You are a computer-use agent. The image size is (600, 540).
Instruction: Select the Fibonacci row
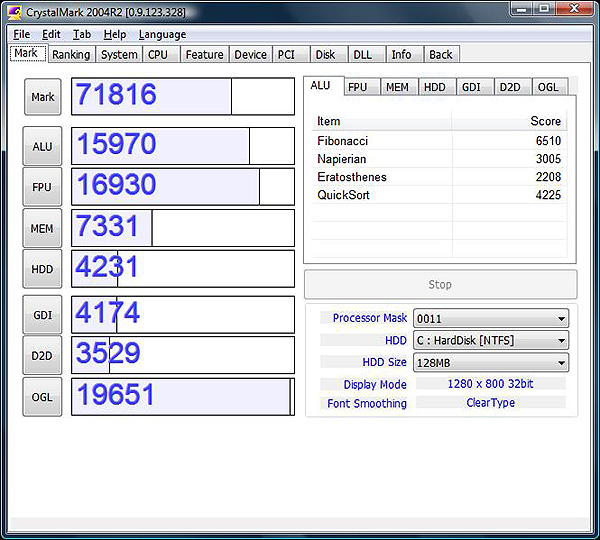coord(439,141)
